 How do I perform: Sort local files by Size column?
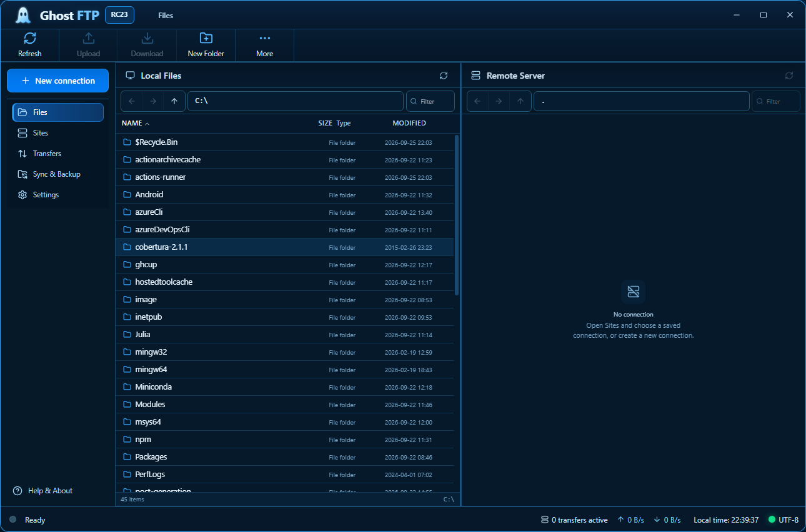(x=325, y=124)
